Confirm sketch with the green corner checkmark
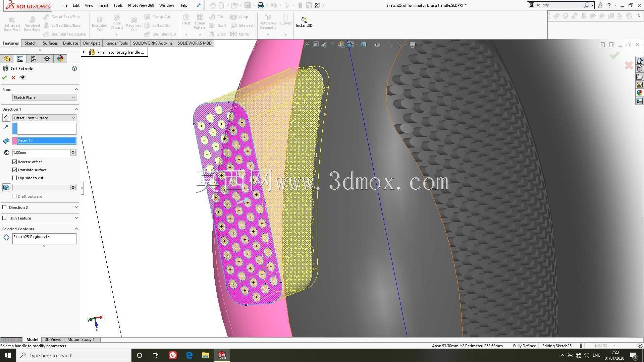644x362 pixels. click(614, 55)
